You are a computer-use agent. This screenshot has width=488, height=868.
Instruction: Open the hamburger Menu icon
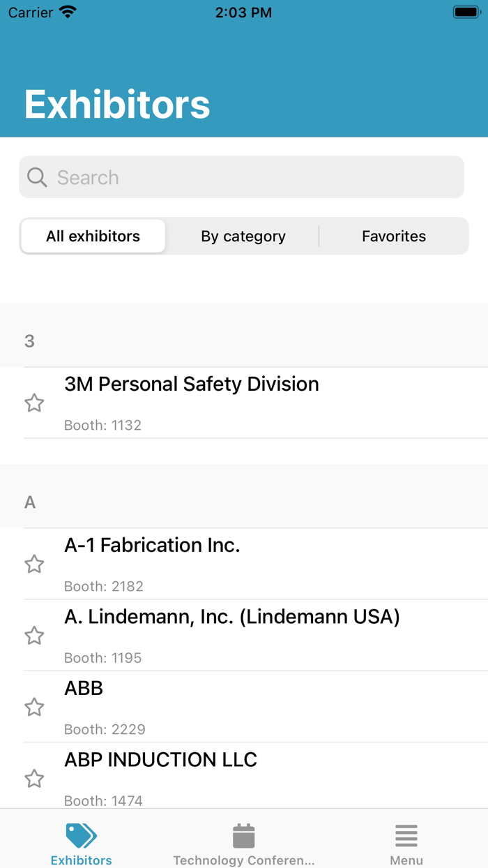tap(406, 836)
